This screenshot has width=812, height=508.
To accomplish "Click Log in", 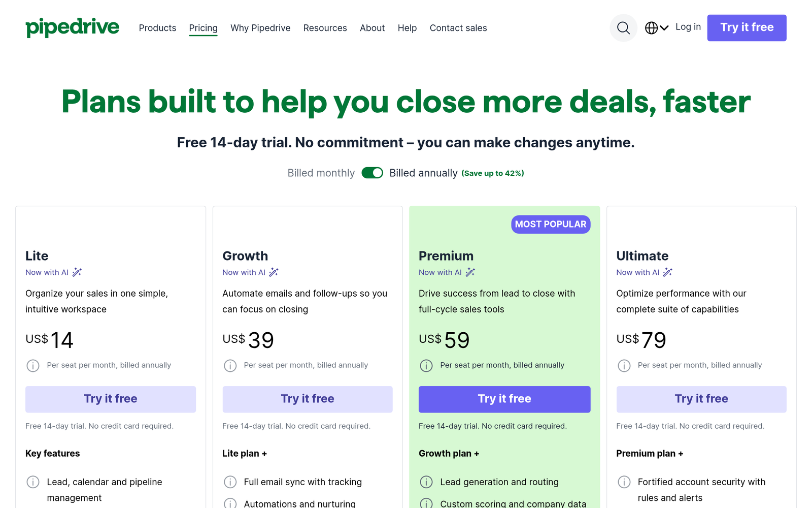I will tap(688, 27).
